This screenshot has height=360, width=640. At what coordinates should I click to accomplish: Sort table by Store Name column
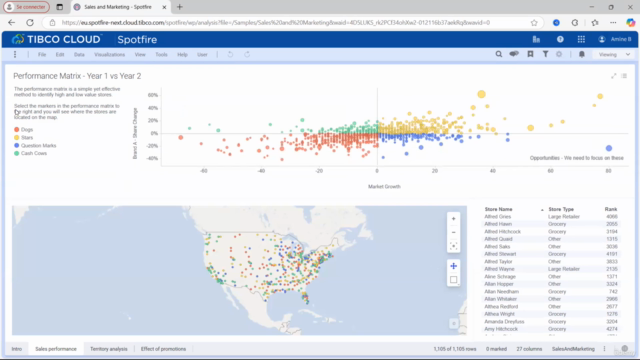(x=498, y=209)
